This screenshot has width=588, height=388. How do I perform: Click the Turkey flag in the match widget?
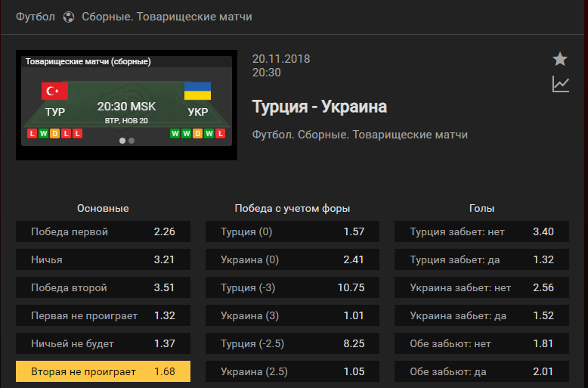(54, 91)
